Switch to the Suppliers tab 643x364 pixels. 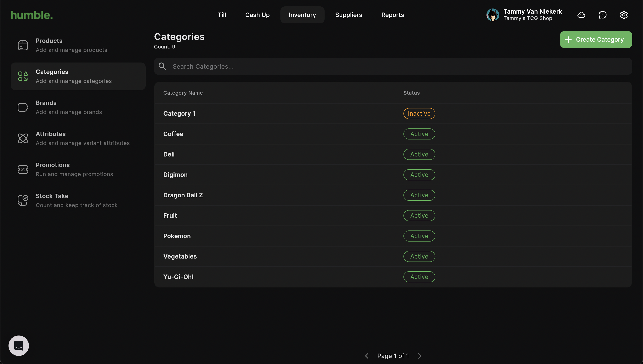point(349,15)
